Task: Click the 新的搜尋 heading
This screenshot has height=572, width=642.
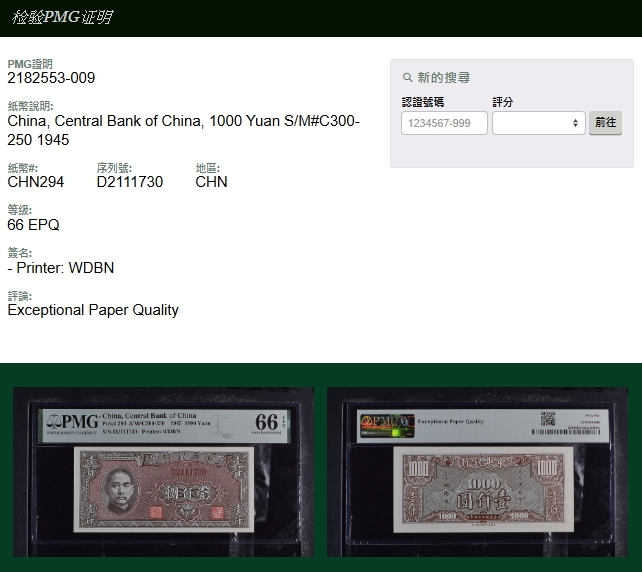Action: pos(443,77)
